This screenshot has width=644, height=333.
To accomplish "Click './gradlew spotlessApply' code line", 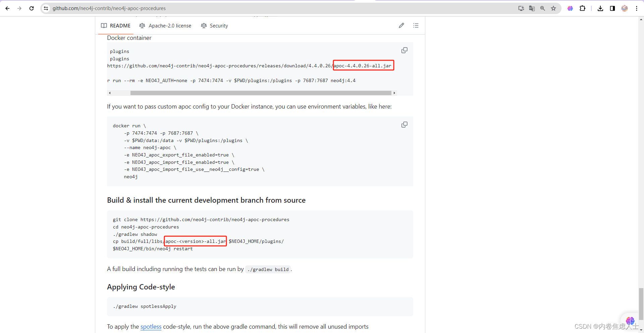I will (x=145, y=307).
